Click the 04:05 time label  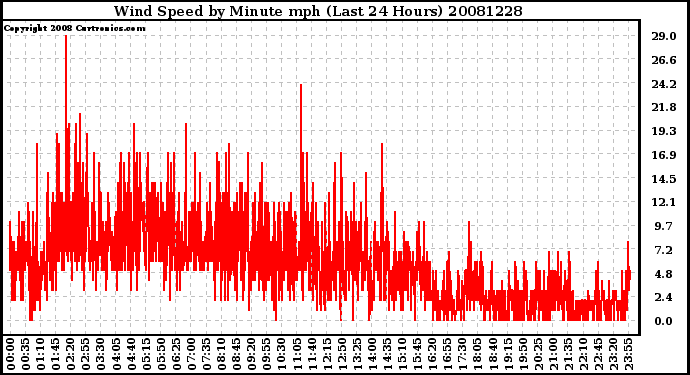(116, 354)
